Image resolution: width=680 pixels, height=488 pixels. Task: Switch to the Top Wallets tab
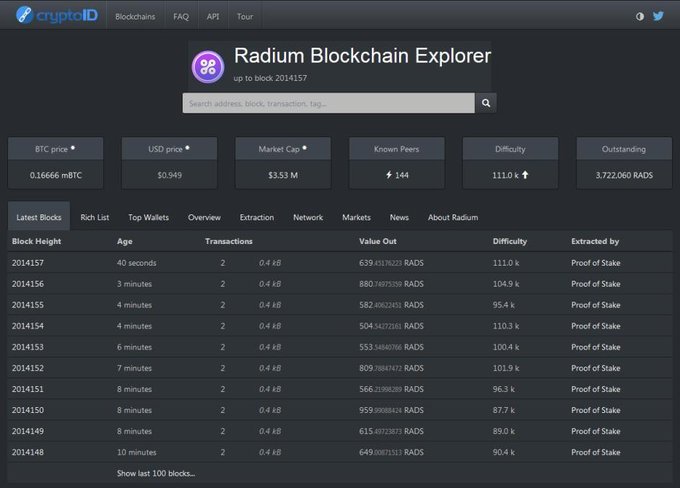(148, 217)
